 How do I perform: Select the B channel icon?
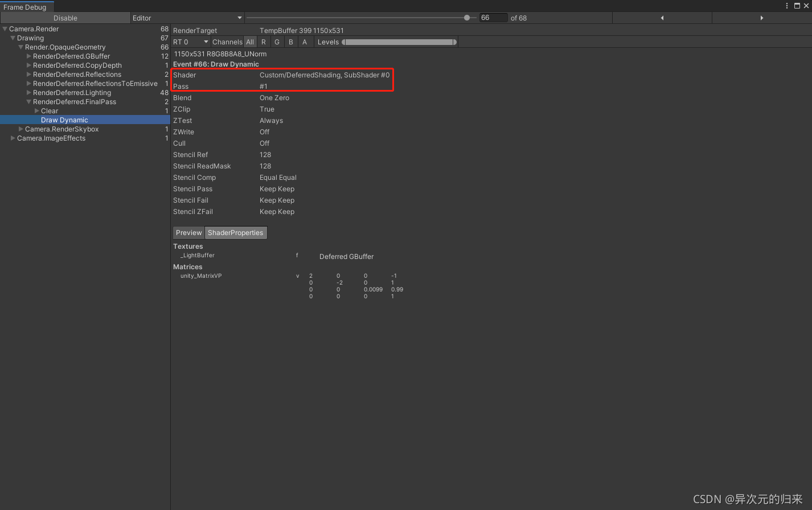(x=290, y=42)
